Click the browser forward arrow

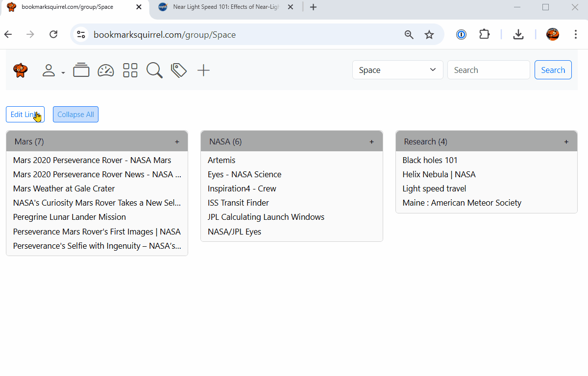[30, 34]
